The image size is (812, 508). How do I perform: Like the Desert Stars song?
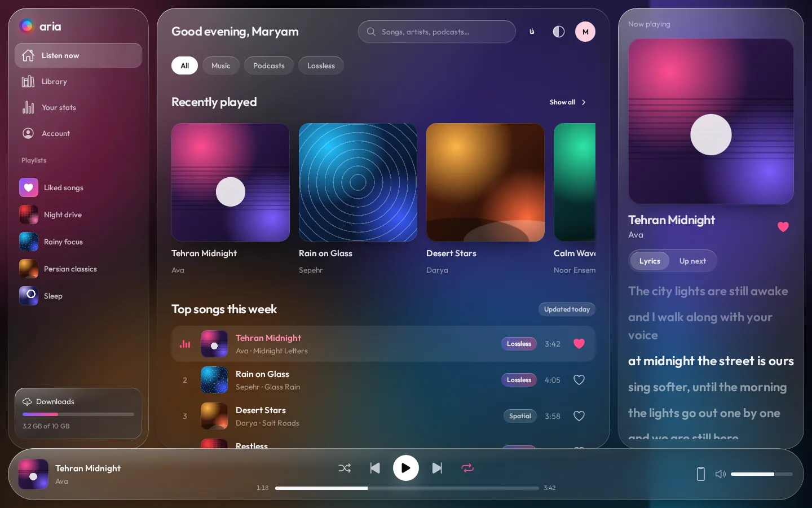pyautogui.click(x=579, y=416)
